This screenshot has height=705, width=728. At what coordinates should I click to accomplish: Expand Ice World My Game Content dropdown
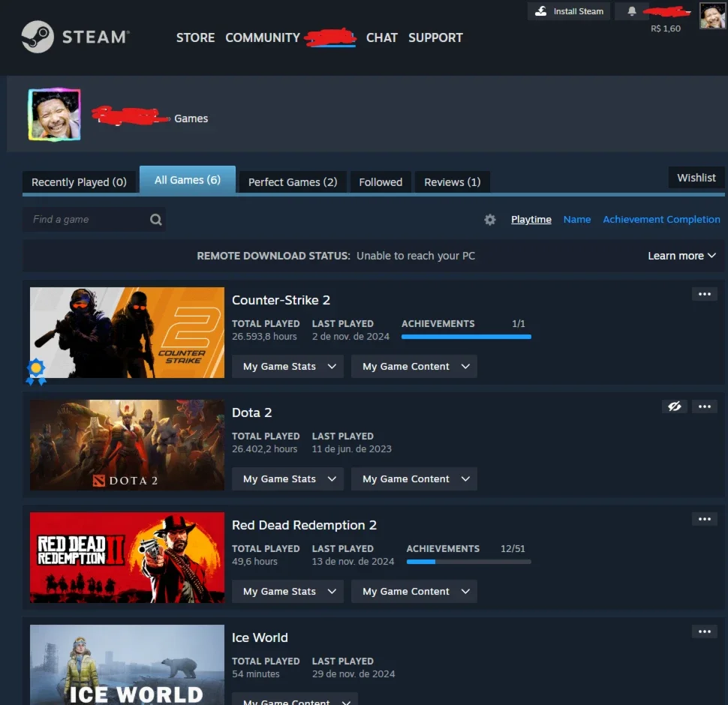point(295,699)
